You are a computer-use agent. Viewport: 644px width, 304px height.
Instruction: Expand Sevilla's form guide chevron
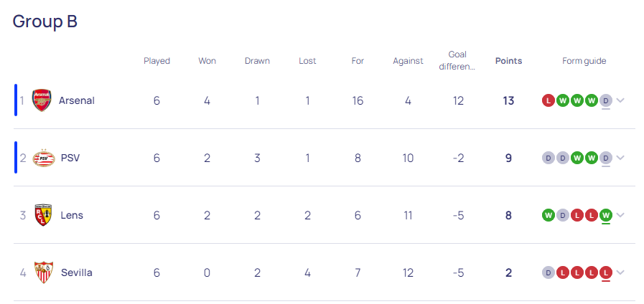(x=620, y=272)
